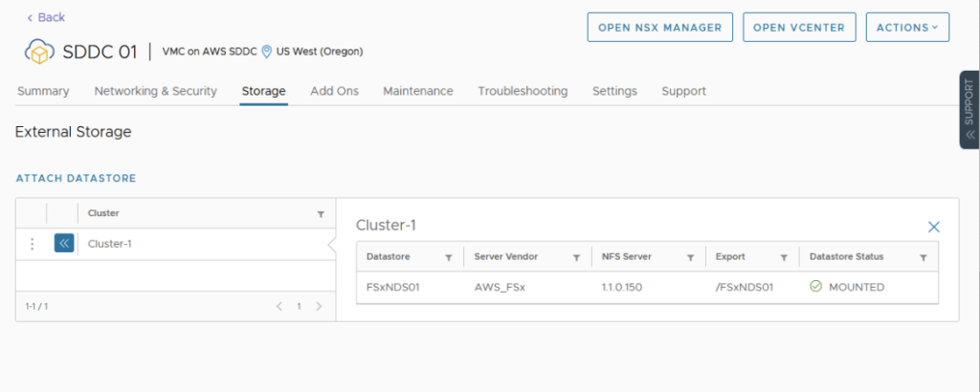This screenshot has height=392, width=980.
Task: Expand the side Support panel
Action: 969,110
